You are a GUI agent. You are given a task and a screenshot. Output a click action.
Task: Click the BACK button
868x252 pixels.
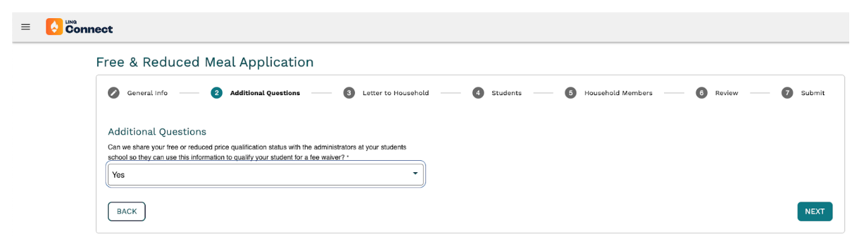(127, 211)
